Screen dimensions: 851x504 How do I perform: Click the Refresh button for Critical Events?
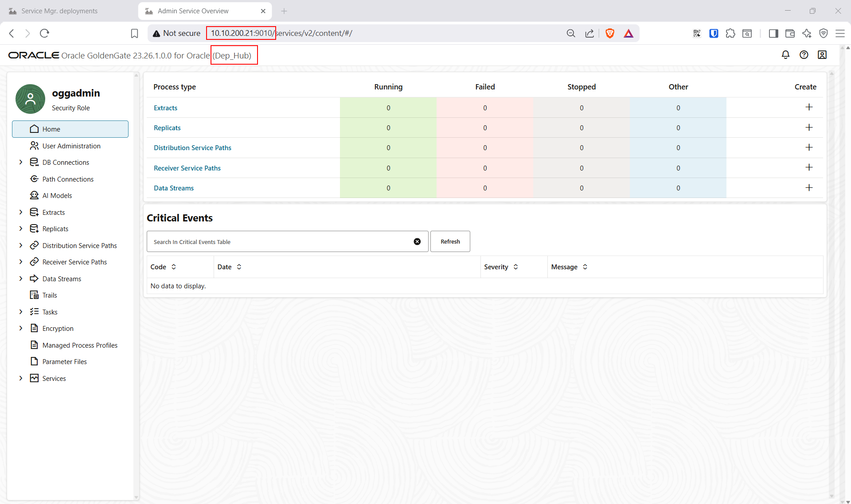click(450, 241)
